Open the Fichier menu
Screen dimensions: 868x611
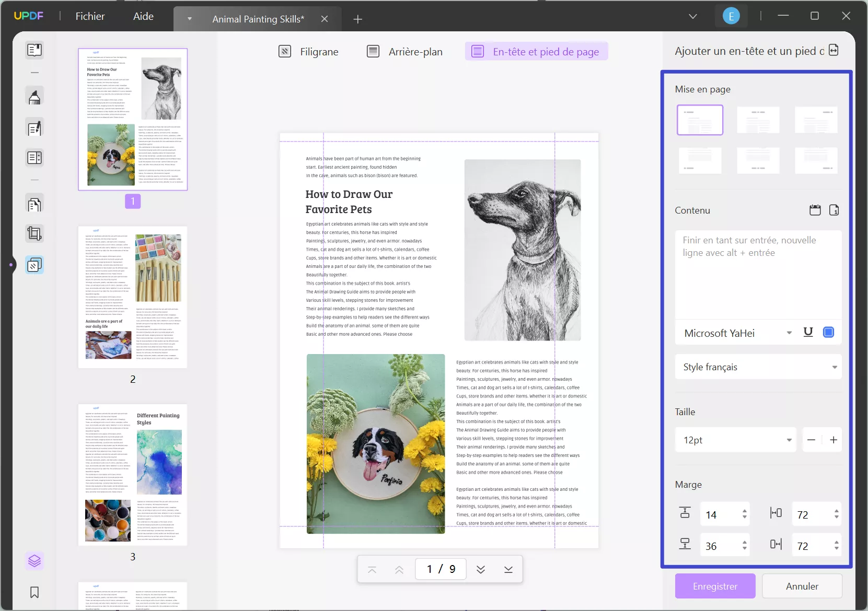90,16
